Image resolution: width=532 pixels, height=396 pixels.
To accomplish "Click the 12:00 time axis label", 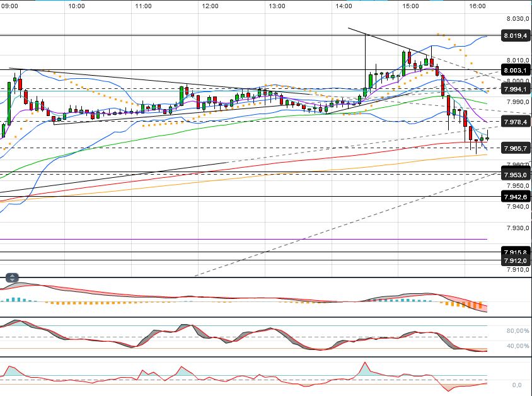I will tap(210, 6).
